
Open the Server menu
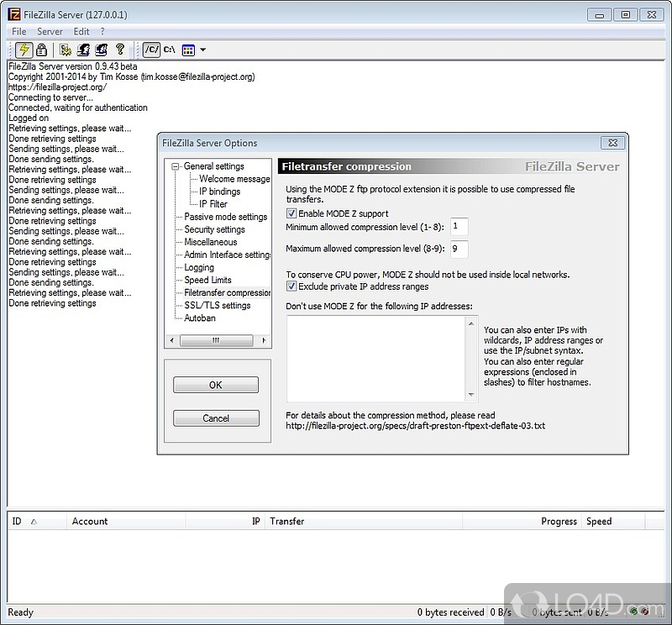pos(50,32)
